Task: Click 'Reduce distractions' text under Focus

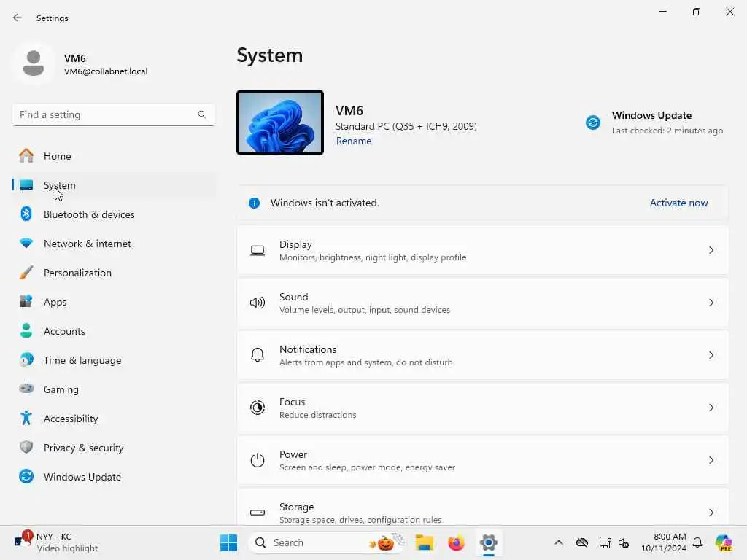Action: [318, 415]
